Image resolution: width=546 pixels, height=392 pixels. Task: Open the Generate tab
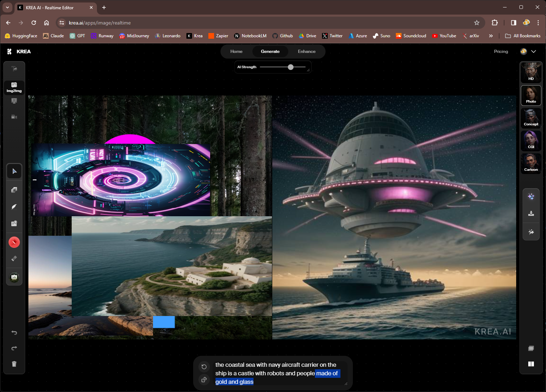pyautogui.click(x=270, y=51)
